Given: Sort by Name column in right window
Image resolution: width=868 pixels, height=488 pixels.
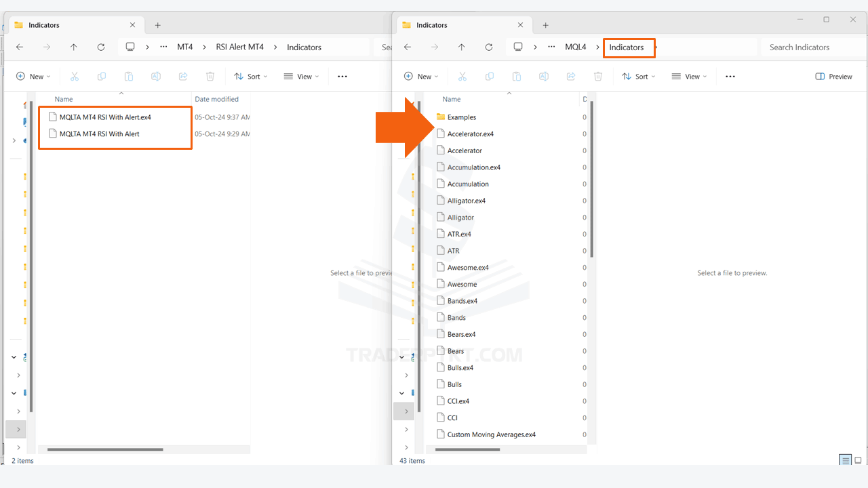Looking at the screenshot, I should coord(452,99).
